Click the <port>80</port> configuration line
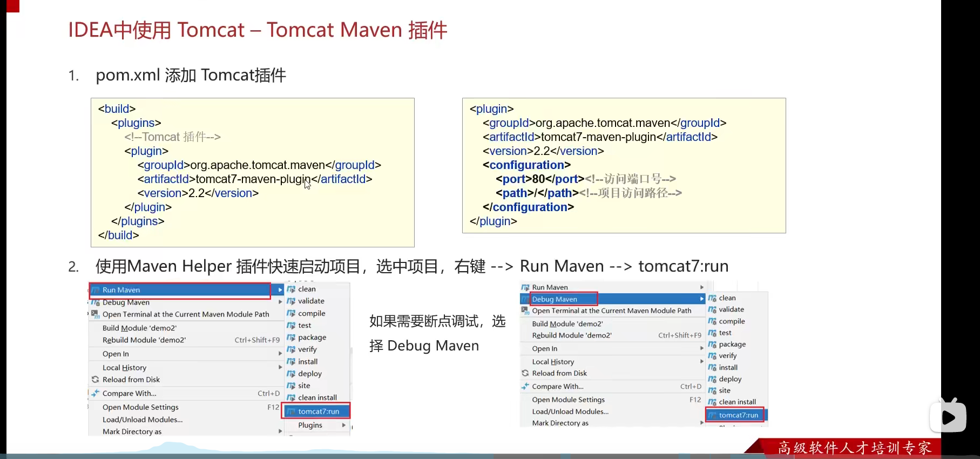Screen dimensions: 980x459 click(586, 179)
